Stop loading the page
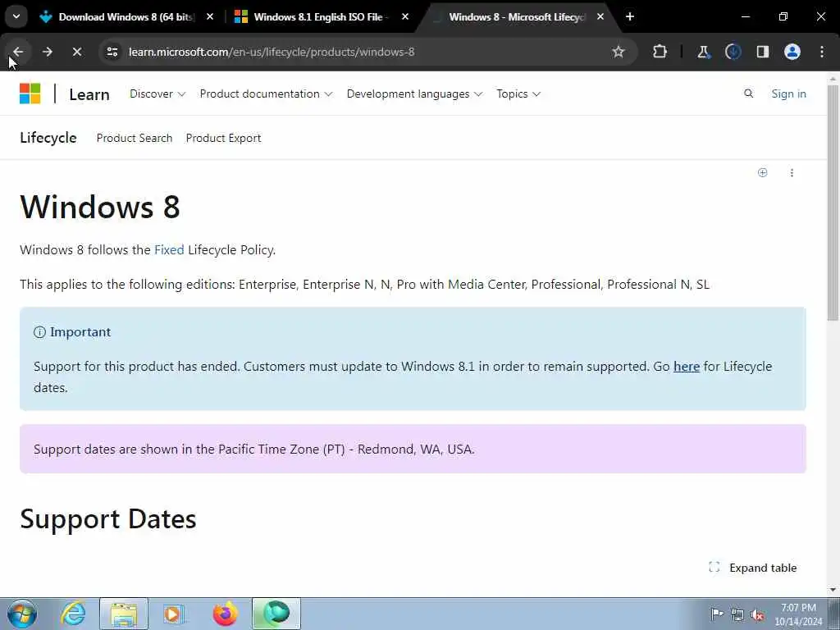Screen dimensions: 840x630 (x=76, y=52)
